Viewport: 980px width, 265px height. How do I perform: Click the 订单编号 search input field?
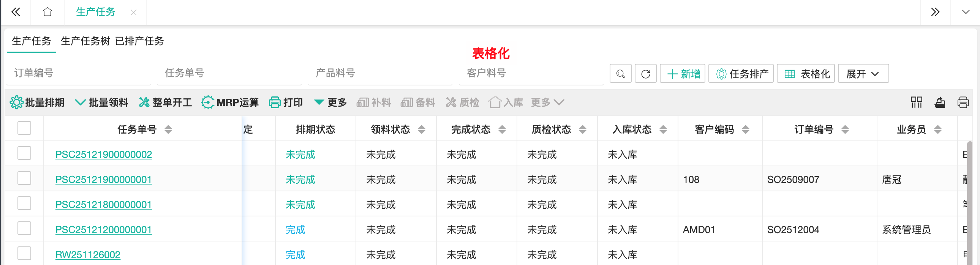[78, 73]
